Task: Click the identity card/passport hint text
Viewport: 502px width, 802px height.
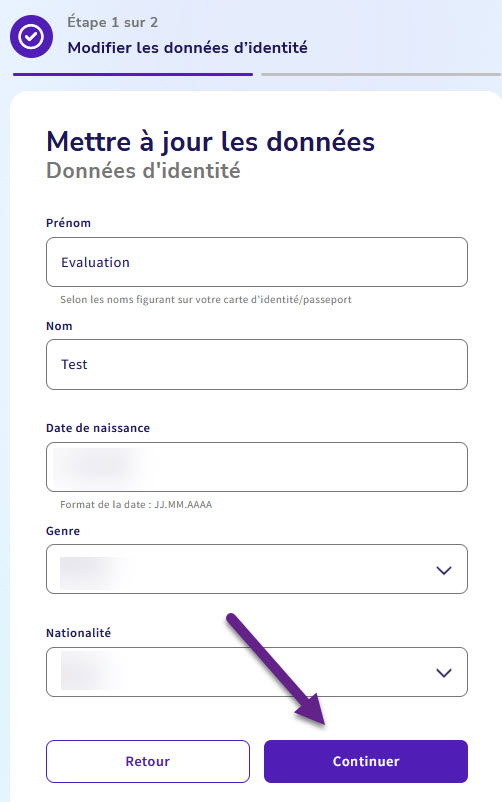Action: (206, 300)
